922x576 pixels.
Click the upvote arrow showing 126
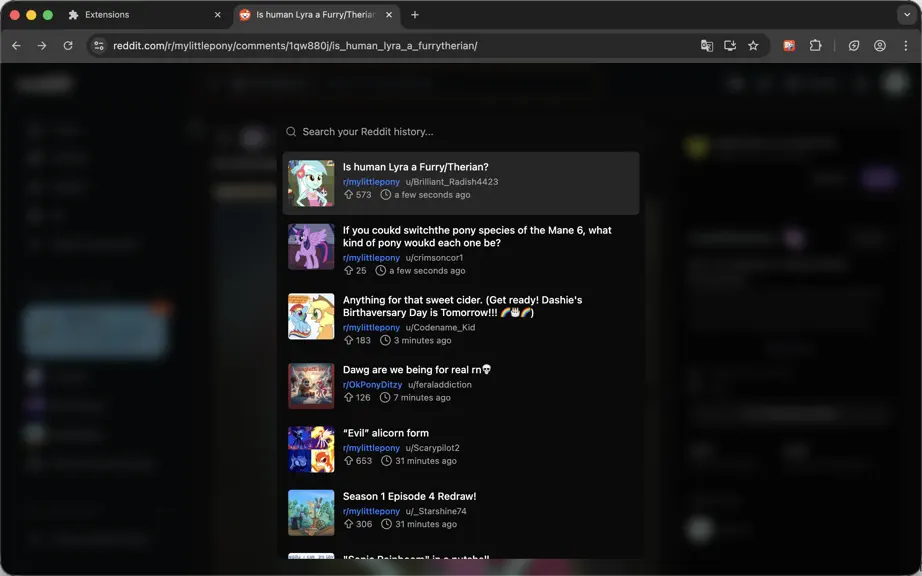349,397
